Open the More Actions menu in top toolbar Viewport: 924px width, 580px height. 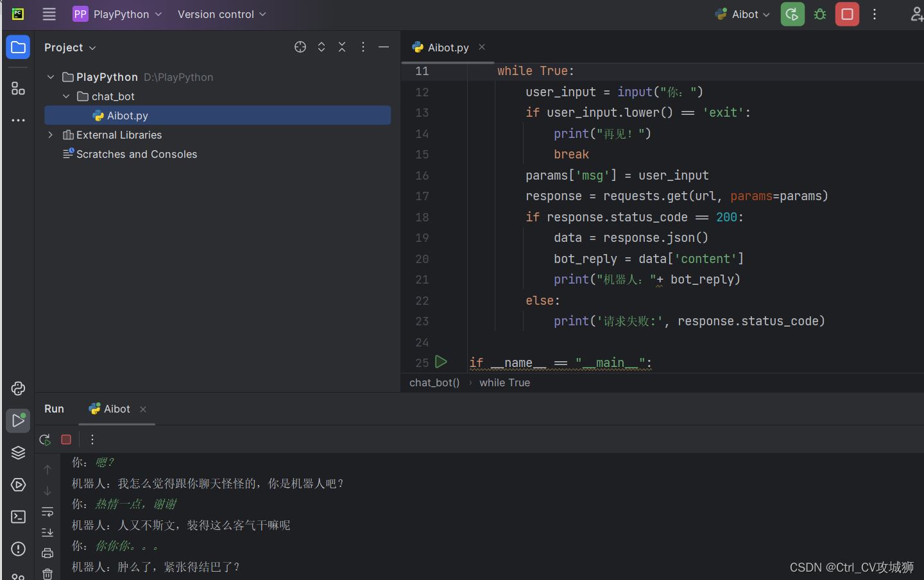[875, 14]
